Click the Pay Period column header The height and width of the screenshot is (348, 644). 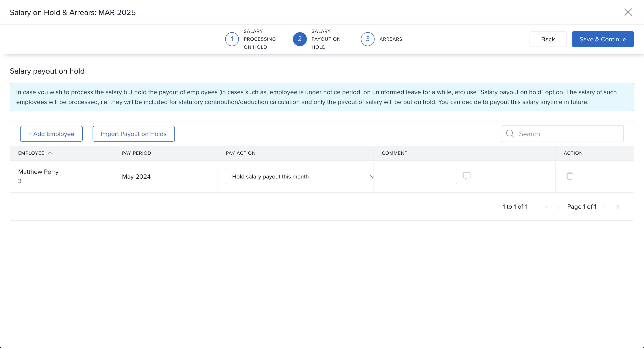[136, 153]
